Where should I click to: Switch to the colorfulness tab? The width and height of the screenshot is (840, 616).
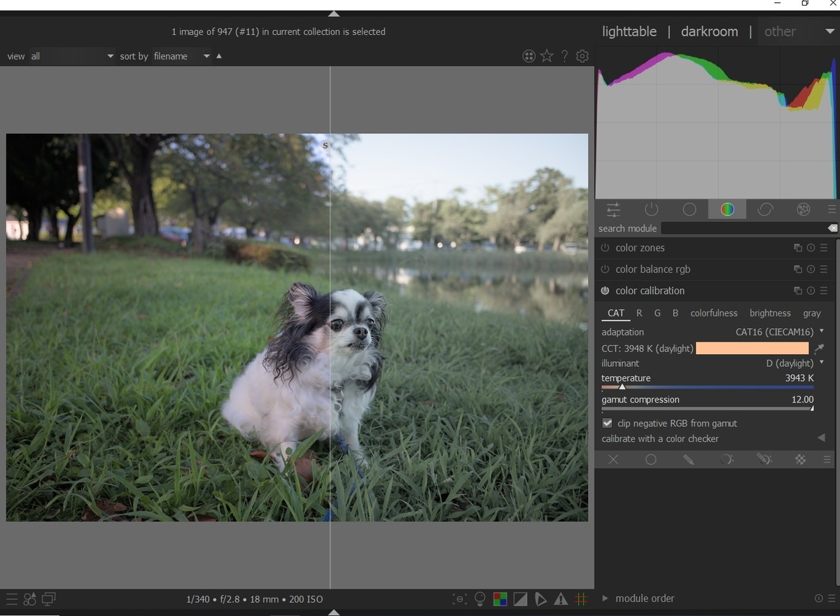(714, 313)
